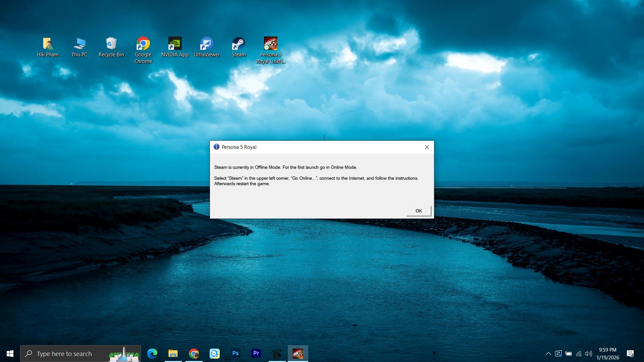Close the Persona 5 Royal message box
This screenshot has height=362, width=644.
427,147
